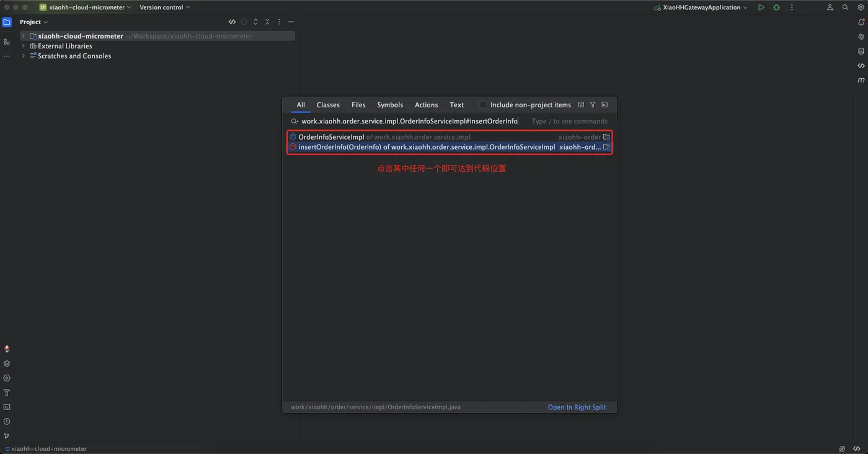The image size is (868, 454).
Task: Show more tool windows ellipsis in left stripe
Action: [7, 56]
